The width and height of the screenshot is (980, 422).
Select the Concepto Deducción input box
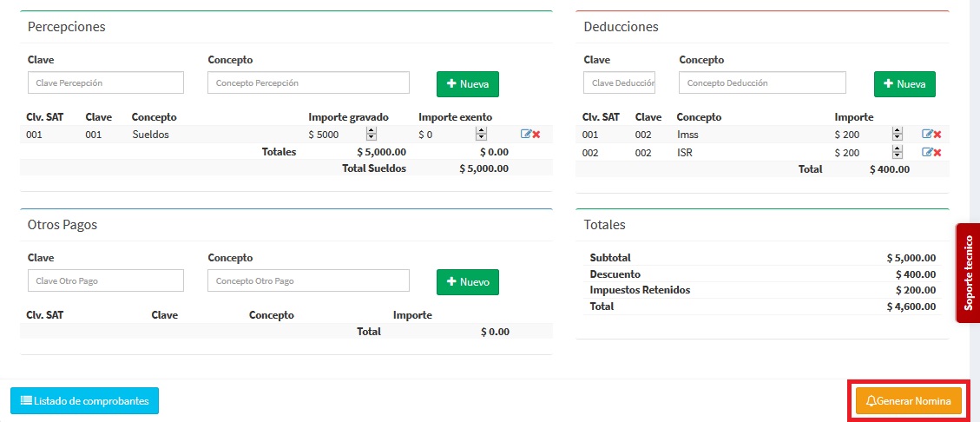762,82
